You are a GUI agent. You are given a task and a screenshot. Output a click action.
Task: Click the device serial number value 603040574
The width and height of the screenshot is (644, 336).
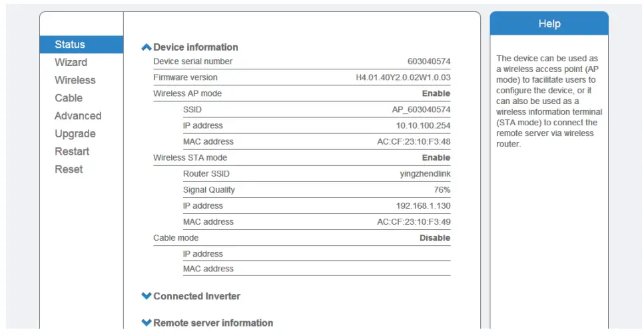coord(429,61)
